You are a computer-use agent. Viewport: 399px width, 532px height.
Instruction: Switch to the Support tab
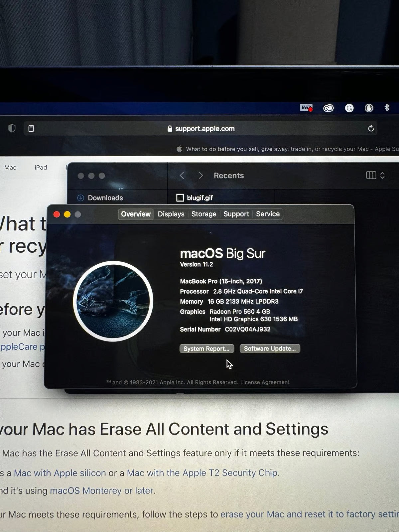coord(236,214)
